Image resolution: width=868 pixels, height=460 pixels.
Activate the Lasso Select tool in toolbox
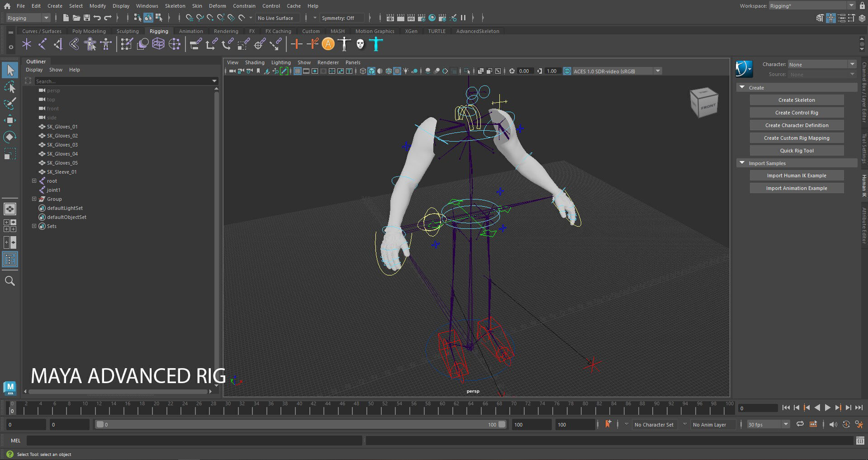point(10,87)
